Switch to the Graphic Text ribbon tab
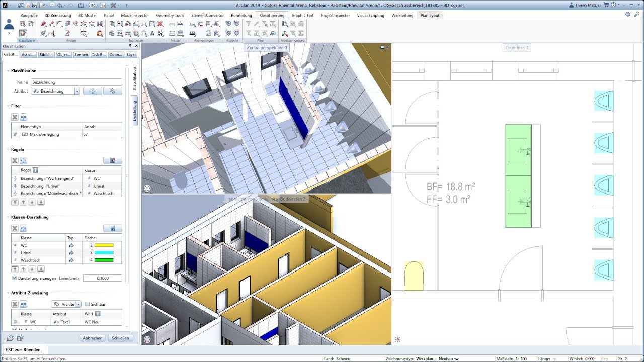This screenshot has height=362, width=644. (x=302, y=15)
